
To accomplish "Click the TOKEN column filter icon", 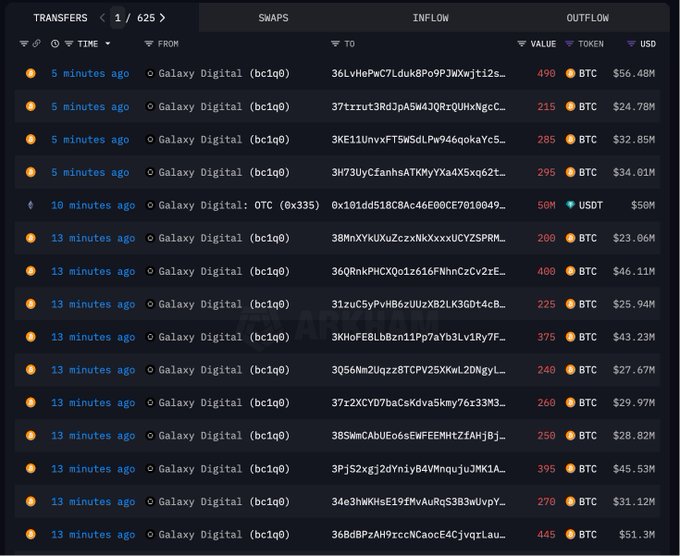I will click(570, 44).
